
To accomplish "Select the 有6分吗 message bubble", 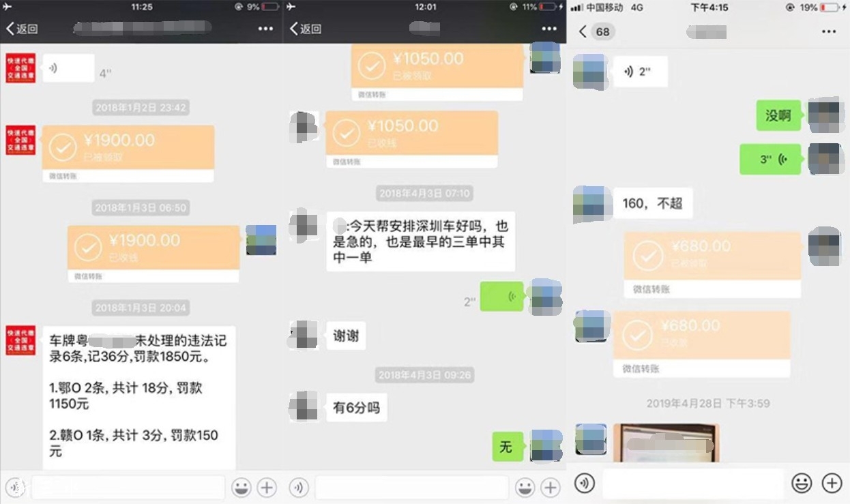I will 356,408.
